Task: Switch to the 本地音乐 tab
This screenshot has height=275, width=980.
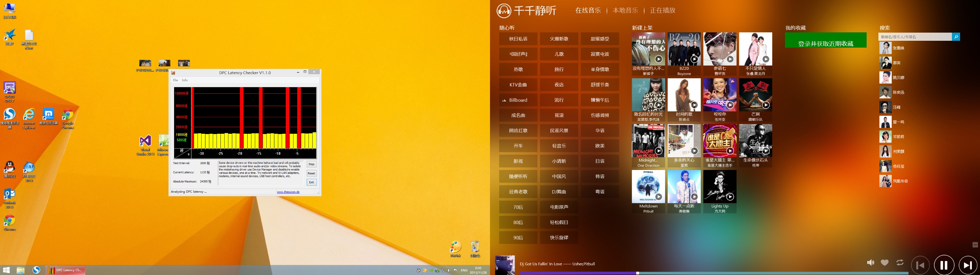Action: point(625,10)
